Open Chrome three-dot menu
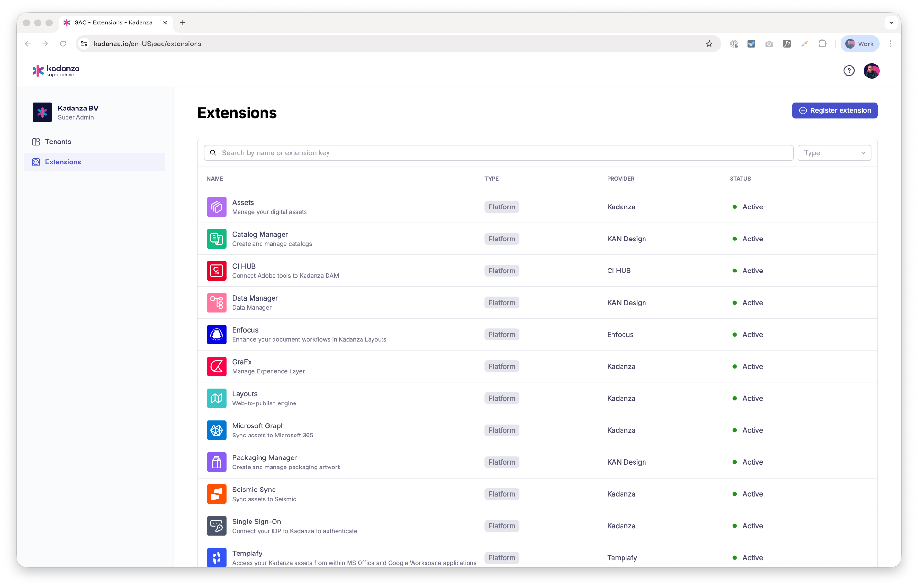 [x=890, y=44]
